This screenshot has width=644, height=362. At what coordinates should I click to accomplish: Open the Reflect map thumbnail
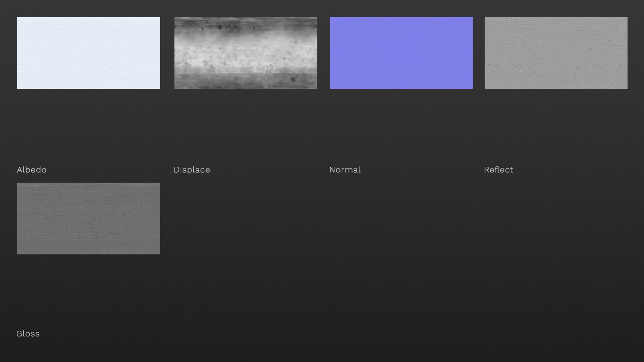pyautogui.click(x=556, y=53)
